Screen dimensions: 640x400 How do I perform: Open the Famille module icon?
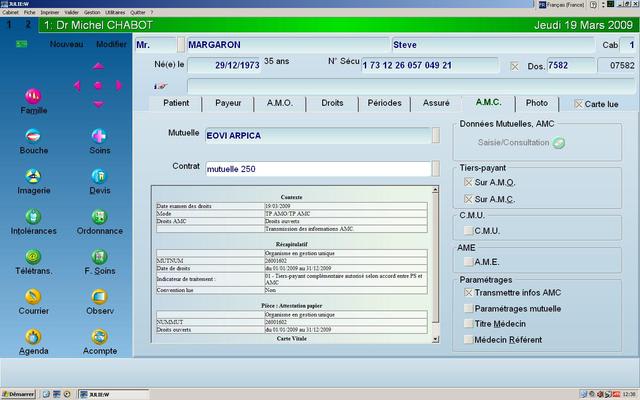[x=32, y=96]
